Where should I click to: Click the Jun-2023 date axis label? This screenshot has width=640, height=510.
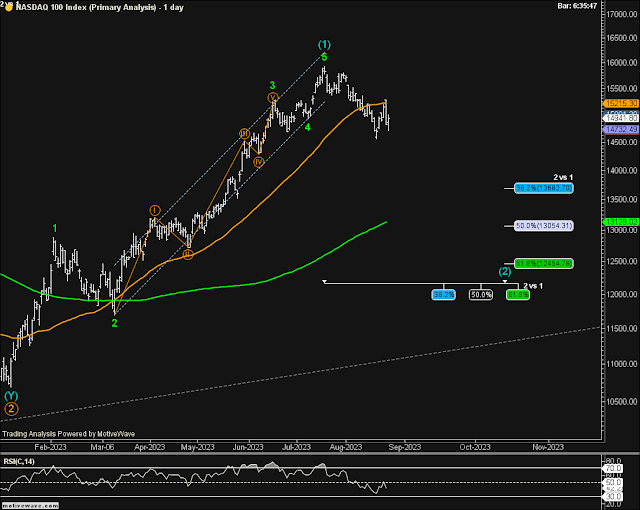click(x=248, y=447)
